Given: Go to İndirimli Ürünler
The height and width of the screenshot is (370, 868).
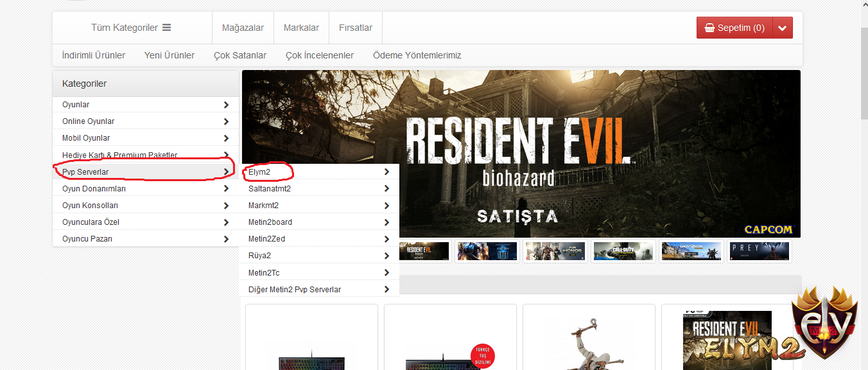Looking at the screenshot, I should [94, 55].
